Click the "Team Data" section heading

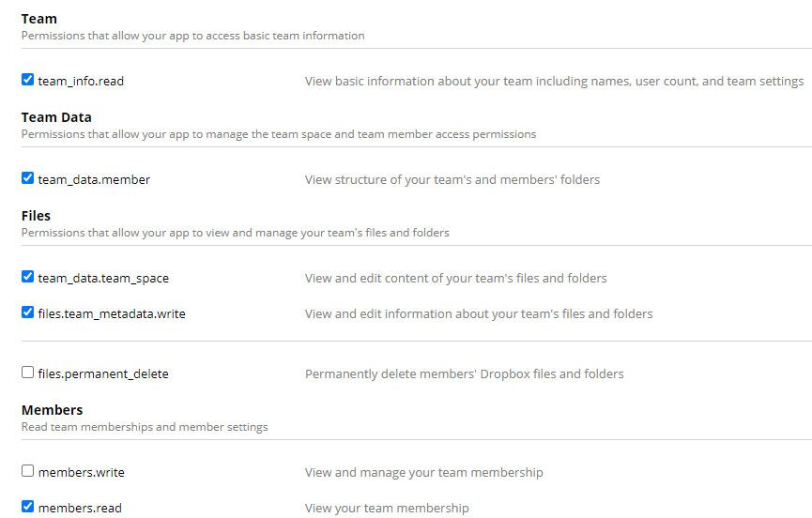(x=56, y=117)
